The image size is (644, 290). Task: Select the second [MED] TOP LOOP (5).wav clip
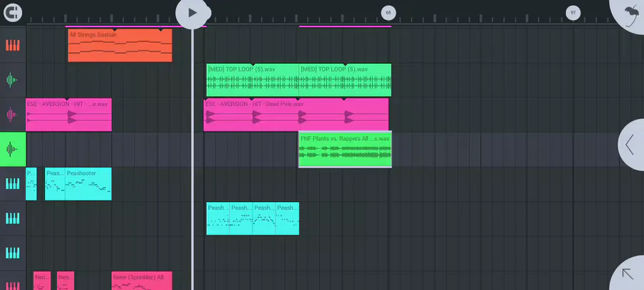[345, 79]
